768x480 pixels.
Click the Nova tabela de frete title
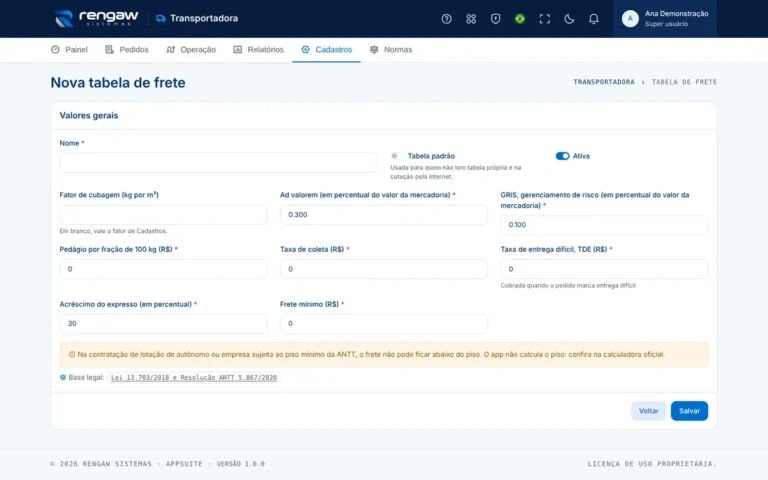click(x=118, y=82)
